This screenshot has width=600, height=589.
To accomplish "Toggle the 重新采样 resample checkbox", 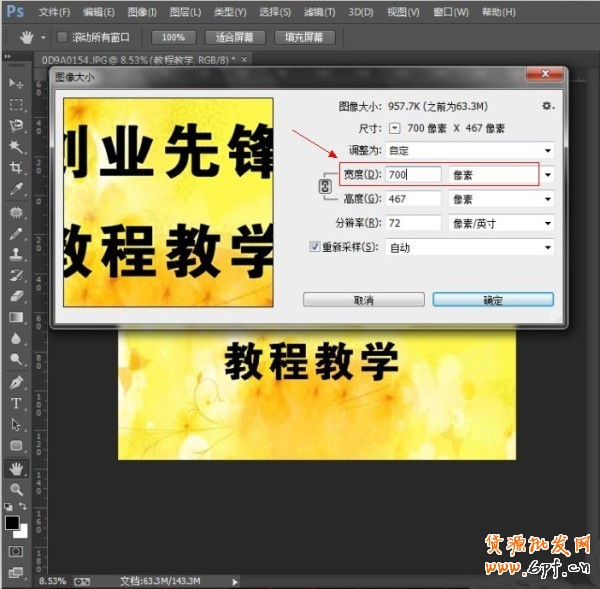I will (316, 247).
